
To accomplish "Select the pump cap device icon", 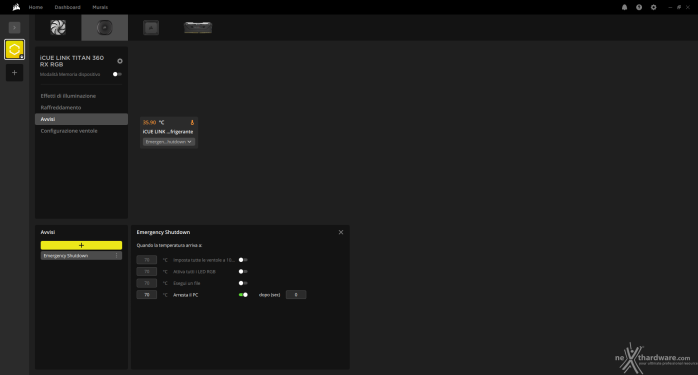I will 105,28.
